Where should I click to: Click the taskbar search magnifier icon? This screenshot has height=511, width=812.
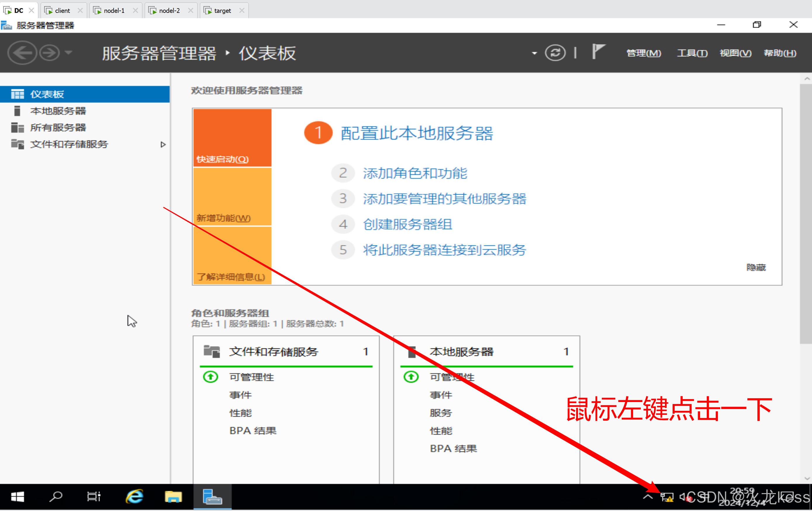[x=56, y=497]
